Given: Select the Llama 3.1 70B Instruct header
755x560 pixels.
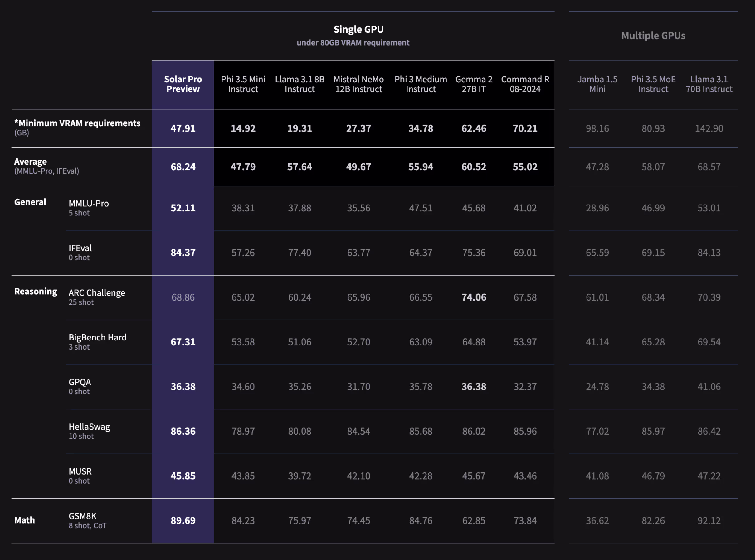Looking at the screenshot, I should [x=709, y=84].
